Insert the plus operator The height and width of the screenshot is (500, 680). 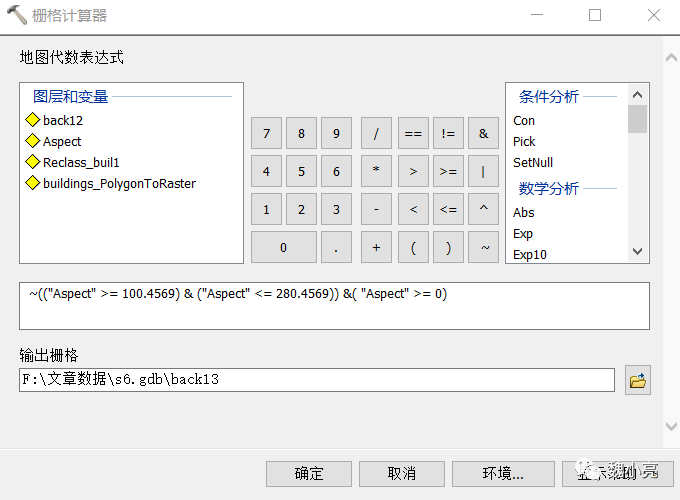pyautogui.click(x=376, y=247)
